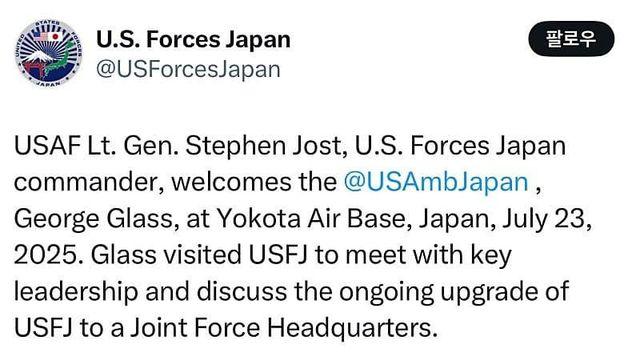The image size is (640, 360).
Task: Click the green Japan map in the emblem
Action: [x=61, y=59]
